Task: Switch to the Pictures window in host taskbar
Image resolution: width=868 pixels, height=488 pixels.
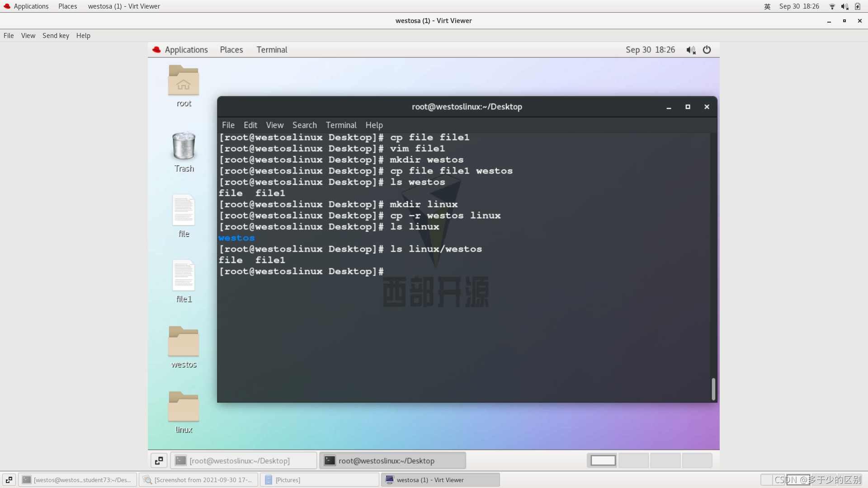Action: [x=319, y=480]
